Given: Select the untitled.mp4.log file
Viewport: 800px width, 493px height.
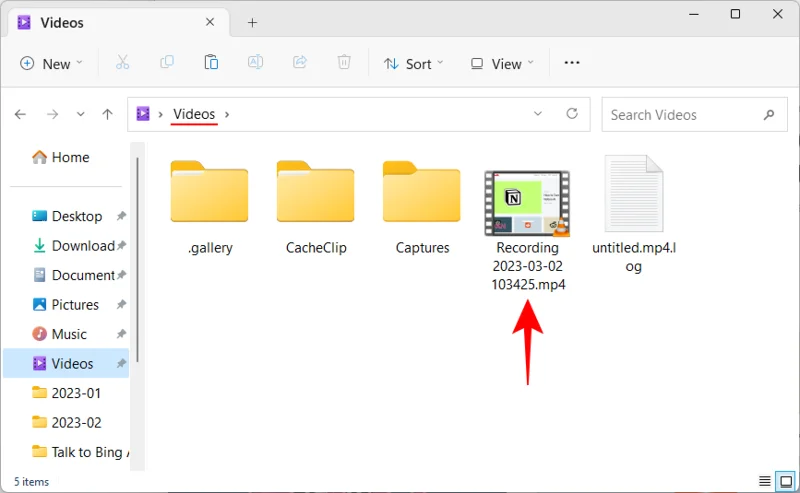Looking at the screenshot, I should (634, 215).
